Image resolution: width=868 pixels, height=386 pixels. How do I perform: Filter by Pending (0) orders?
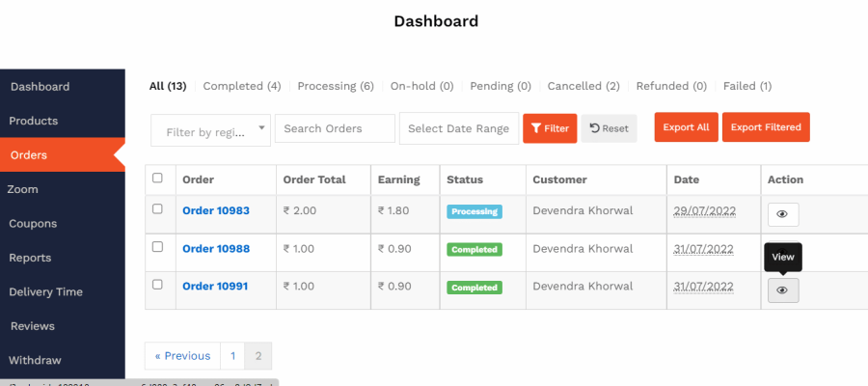(501, 86)
